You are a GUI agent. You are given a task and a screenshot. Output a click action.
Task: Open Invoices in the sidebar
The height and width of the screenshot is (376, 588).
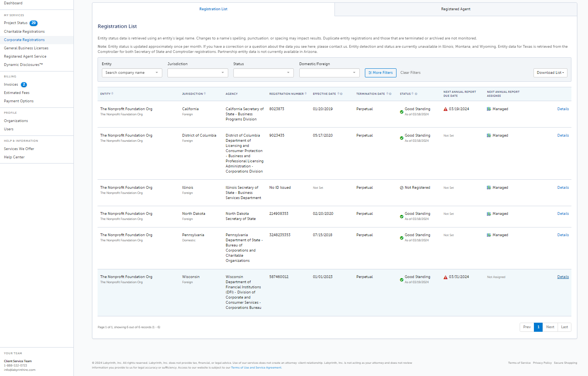click(x=11, y=85)
